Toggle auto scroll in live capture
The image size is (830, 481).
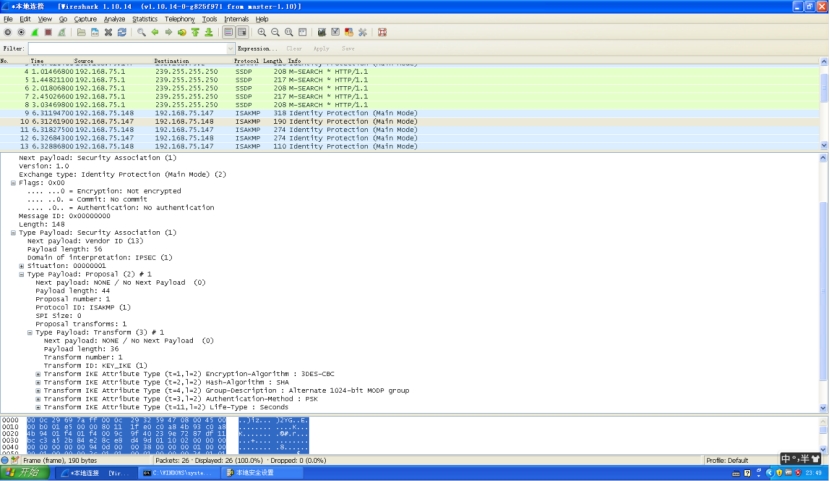[x=241, y=32]
